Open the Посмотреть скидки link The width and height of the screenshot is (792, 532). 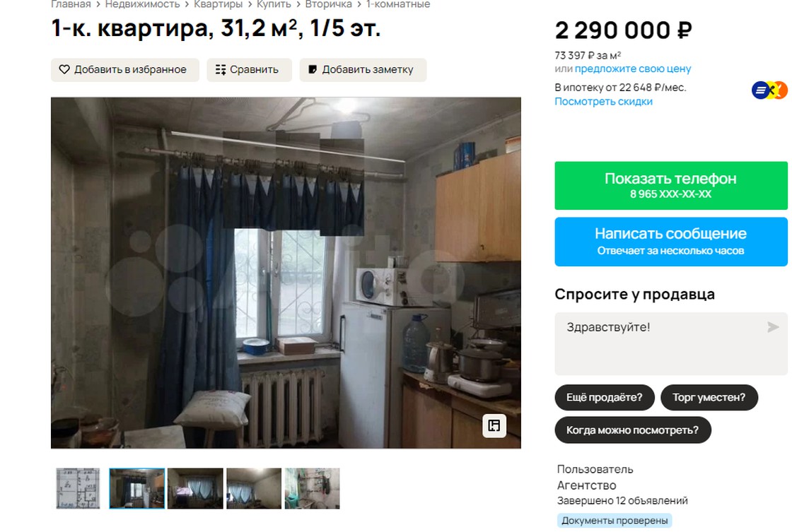click(x=603, y=102)
